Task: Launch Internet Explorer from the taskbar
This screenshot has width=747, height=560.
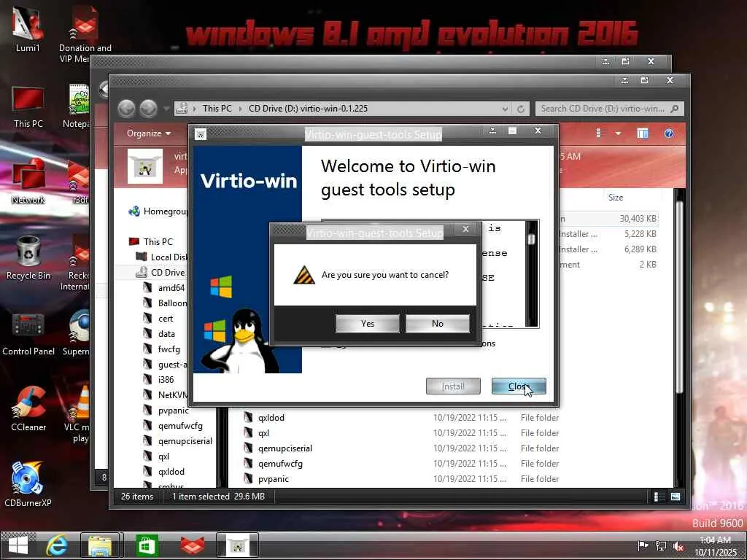Action: (57, 545)
